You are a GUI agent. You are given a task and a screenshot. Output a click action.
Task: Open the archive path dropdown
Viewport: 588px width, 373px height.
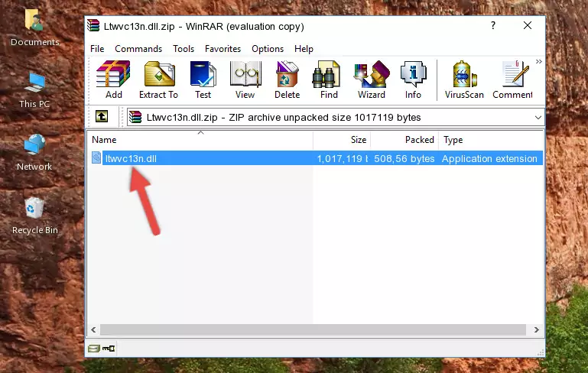point(538,118)
